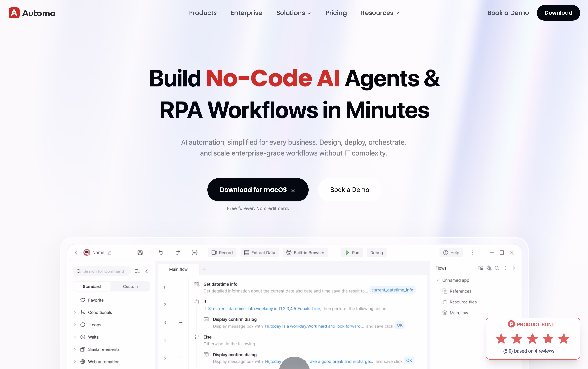The image size is (588, 369).
Task: Open the Flows panel three-dot menu
Action: (x=505, y=268)
